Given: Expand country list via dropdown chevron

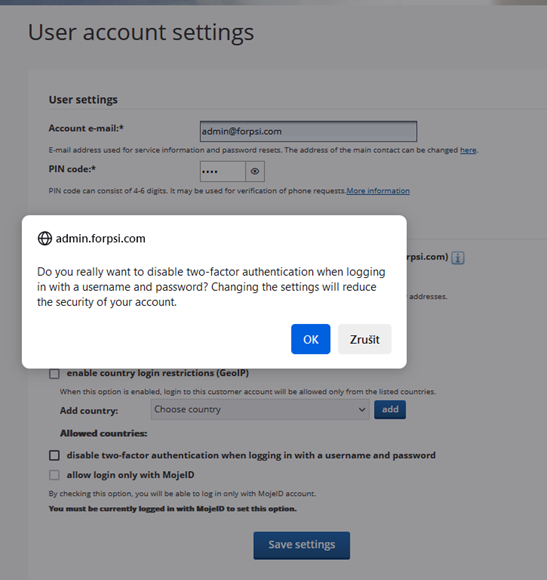Looking at the screenshot, I should (x=362, y=409).
